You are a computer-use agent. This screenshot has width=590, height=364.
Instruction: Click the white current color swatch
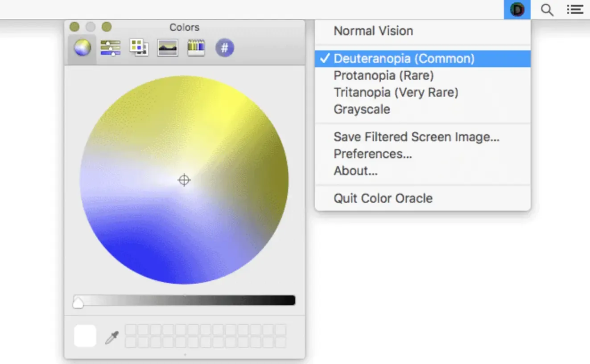point(85,336)
